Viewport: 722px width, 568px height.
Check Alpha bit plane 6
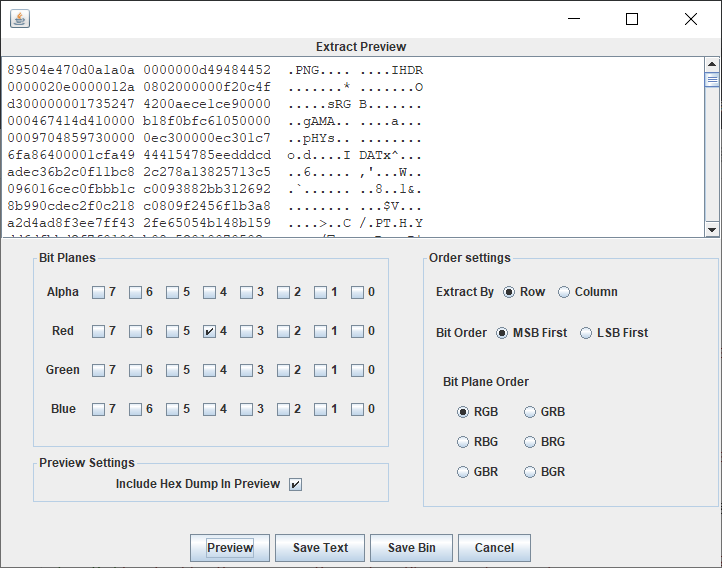(135, 292)
